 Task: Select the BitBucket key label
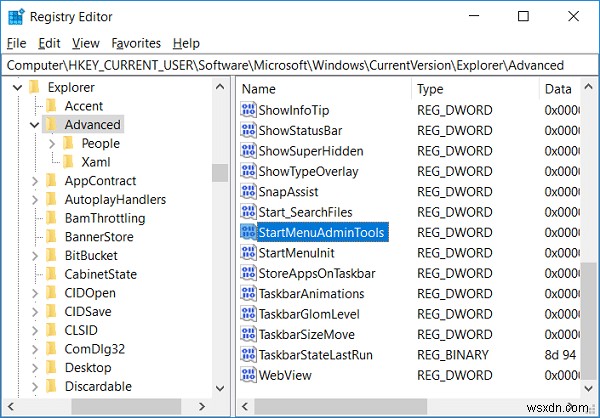click(91, 255)
